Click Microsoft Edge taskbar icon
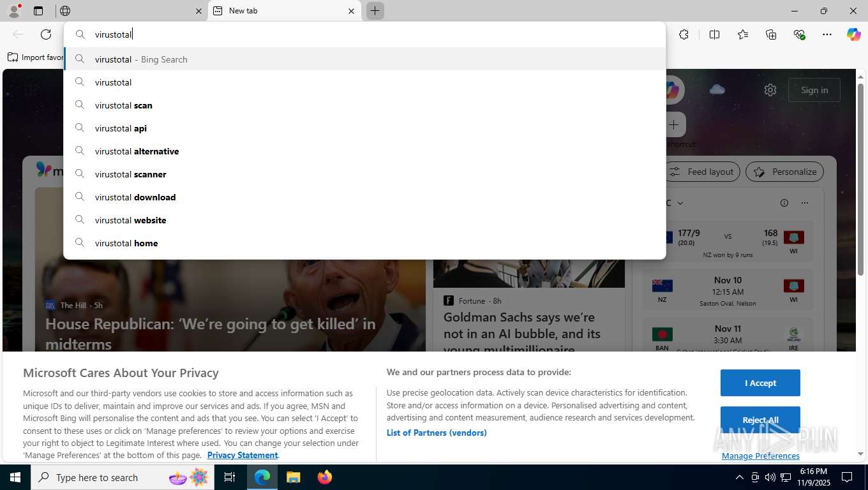Screen dimensions: 868x490 (x=262, y=477)
